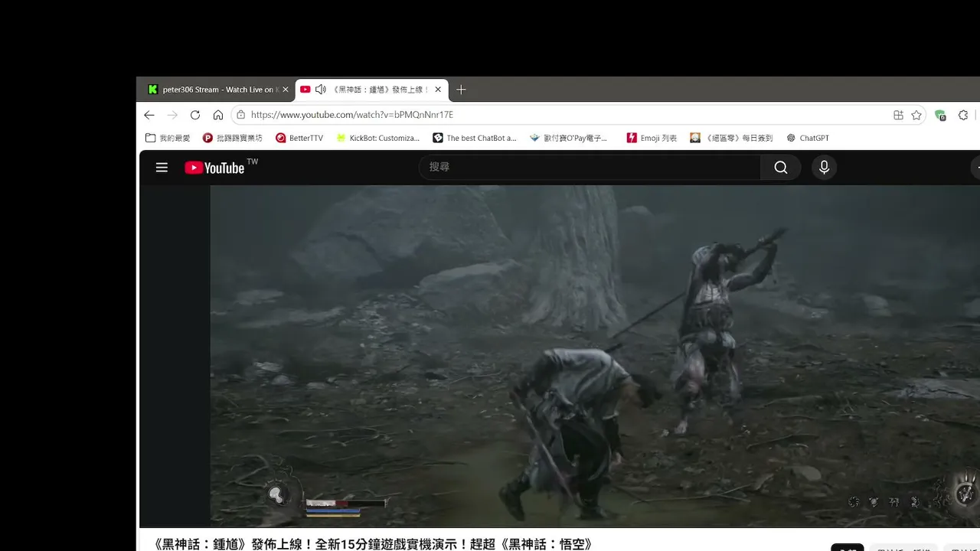Close the YouTube 《黑神話：鍾馗》 tab

click(438, 90)
